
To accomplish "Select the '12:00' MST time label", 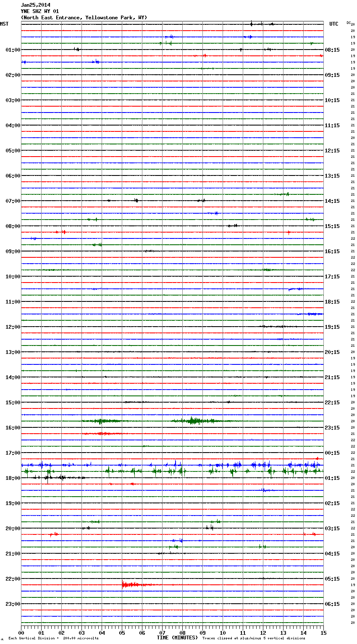I will pos(13,327).
